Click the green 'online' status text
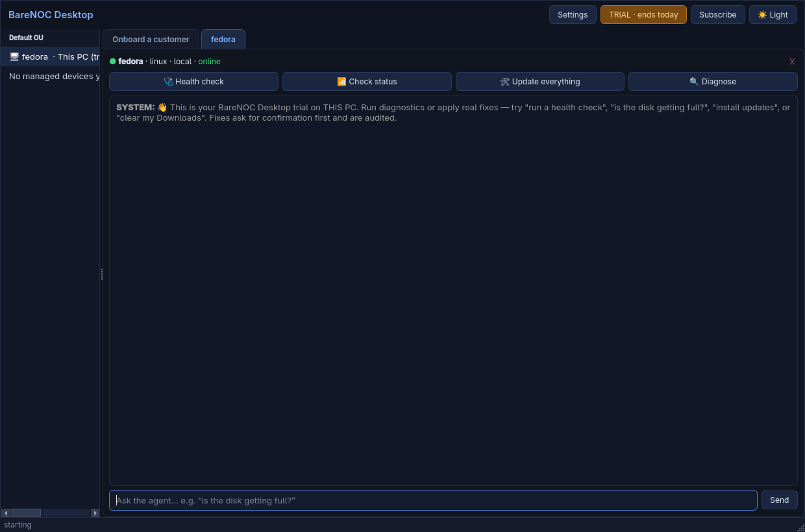The image size is (805, 532). coord(209,62)
